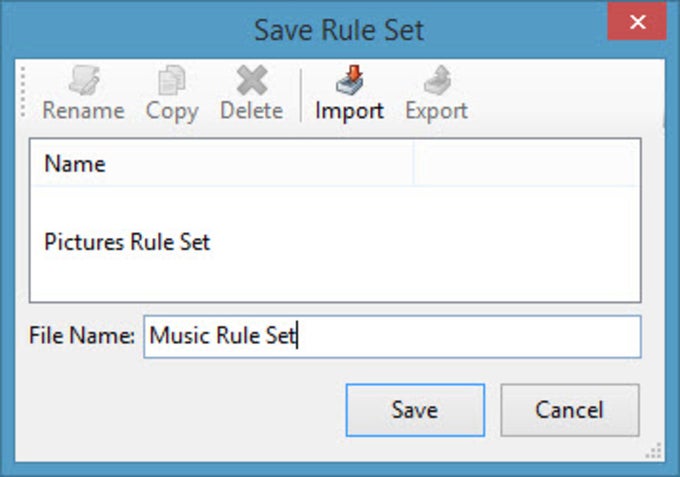Click the Delete text label
Image resolution: width=680 pixels, height=477 pixels.
click(251, 110)
